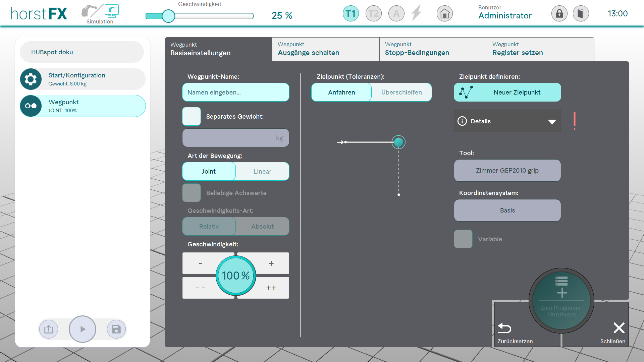Switch to Ausgänge schalten tab
This screenshot has height=362, width=644.
pos(325,49)
